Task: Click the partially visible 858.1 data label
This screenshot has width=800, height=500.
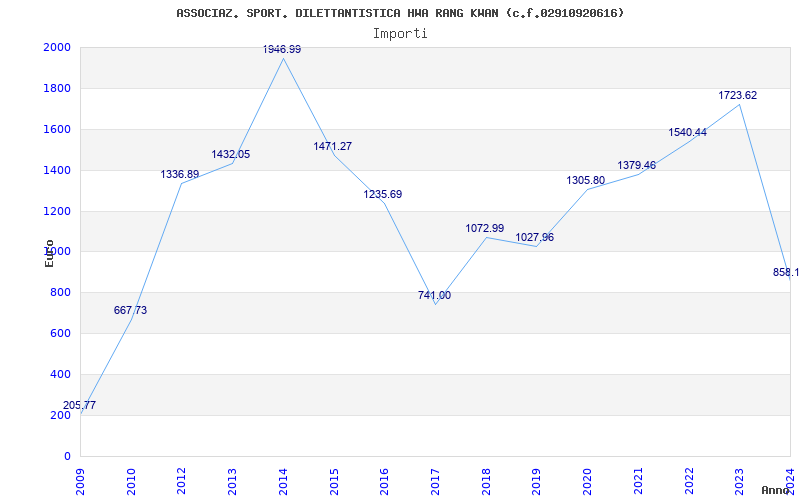Action: coord(786,272)
